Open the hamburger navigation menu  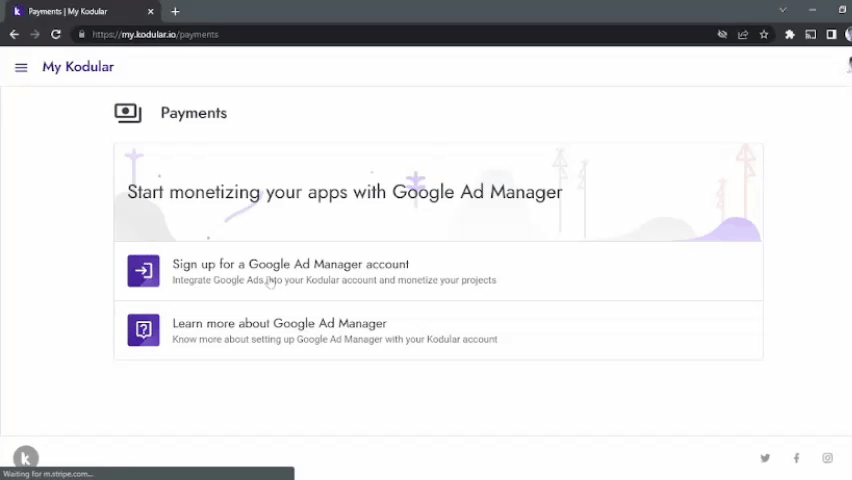point(21,67)
